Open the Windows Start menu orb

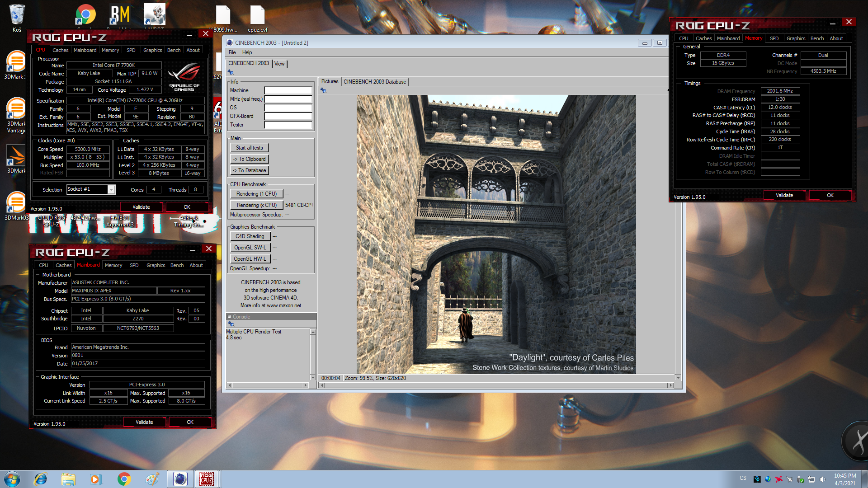point(12,479)
